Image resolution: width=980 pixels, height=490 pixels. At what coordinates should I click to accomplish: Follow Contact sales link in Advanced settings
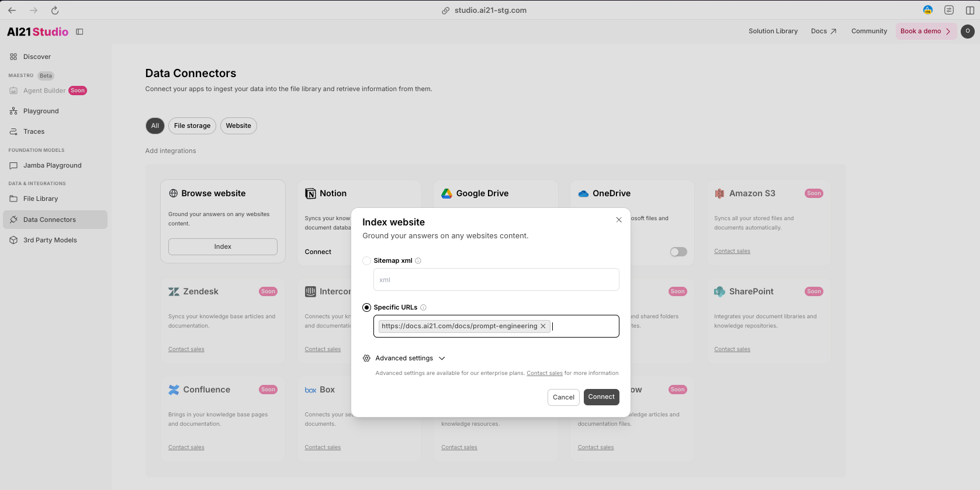tap(545, 373)
